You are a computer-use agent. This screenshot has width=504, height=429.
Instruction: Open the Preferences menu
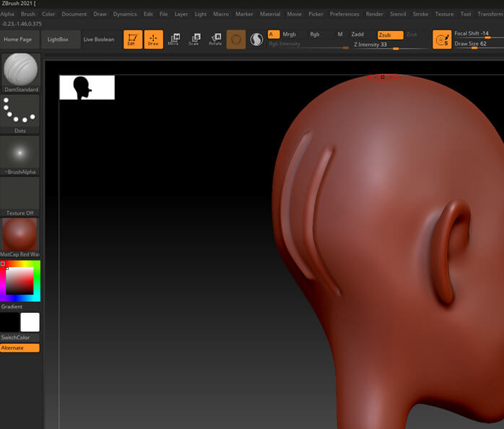pyautogui.click(x=344, y=14)
